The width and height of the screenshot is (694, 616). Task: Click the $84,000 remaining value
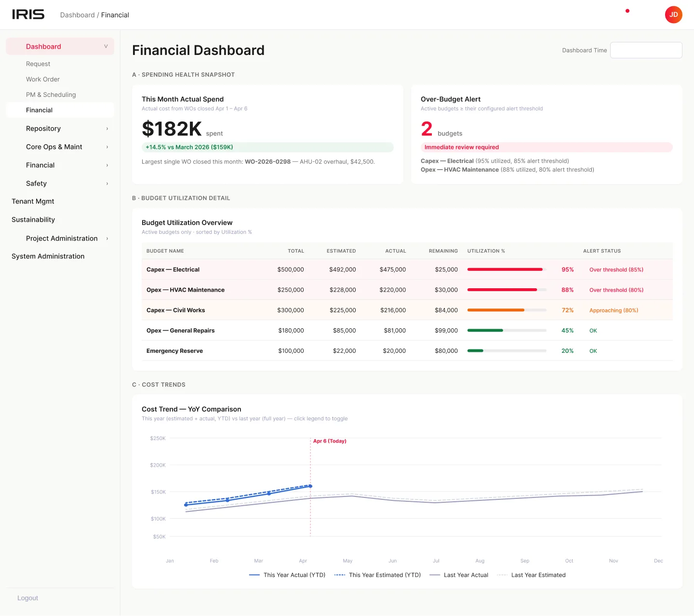click(x=446, y=310)
